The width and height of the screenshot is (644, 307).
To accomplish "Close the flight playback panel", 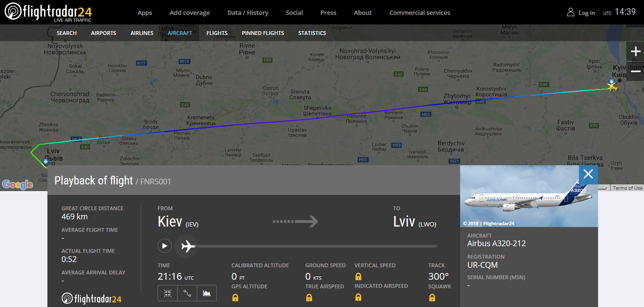I will tap(588, 174).
